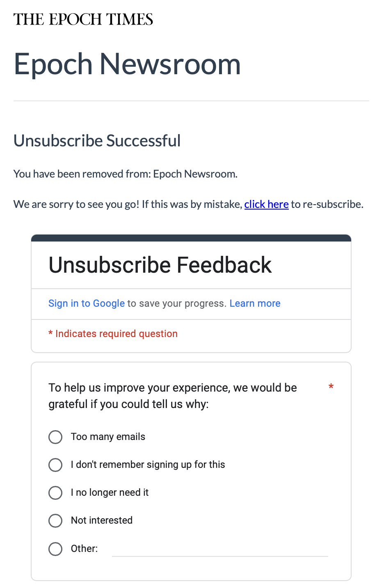
Task: Click "click here" to re-subscribe
Action: point(266,204)
